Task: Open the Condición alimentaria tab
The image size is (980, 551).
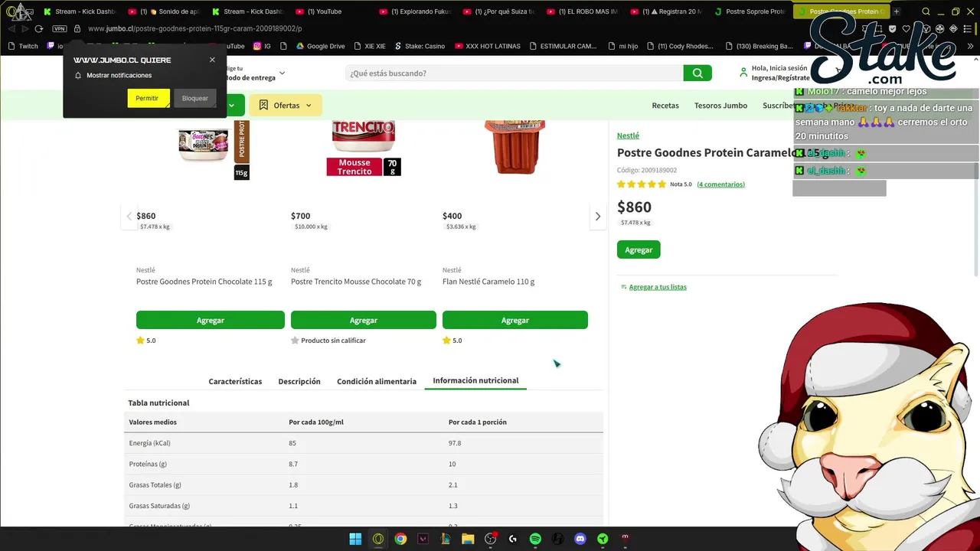Action: (377, 381)
